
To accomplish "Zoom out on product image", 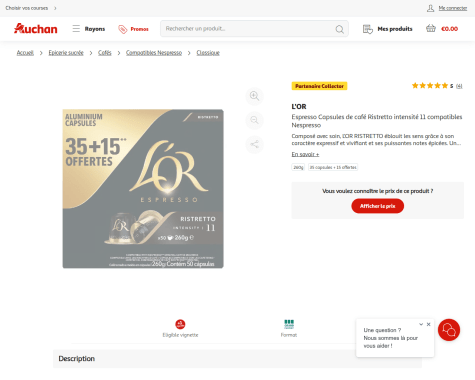I will click(254, 120).
